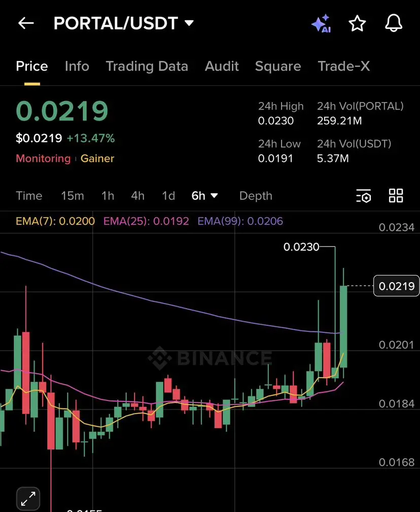Tap the red Monitoring tag
The width and height of the screenshot is (420, 512).
44,159
